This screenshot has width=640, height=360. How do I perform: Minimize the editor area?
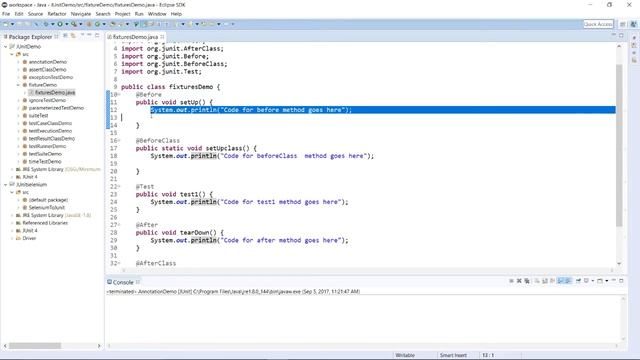click(613, 35)
